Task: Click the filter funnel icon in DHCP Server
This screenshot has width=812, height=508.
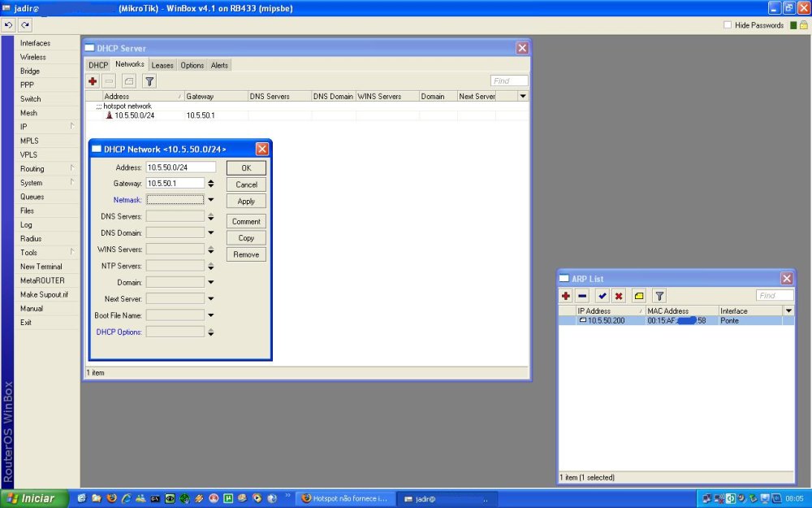Action: click(149, 80)
